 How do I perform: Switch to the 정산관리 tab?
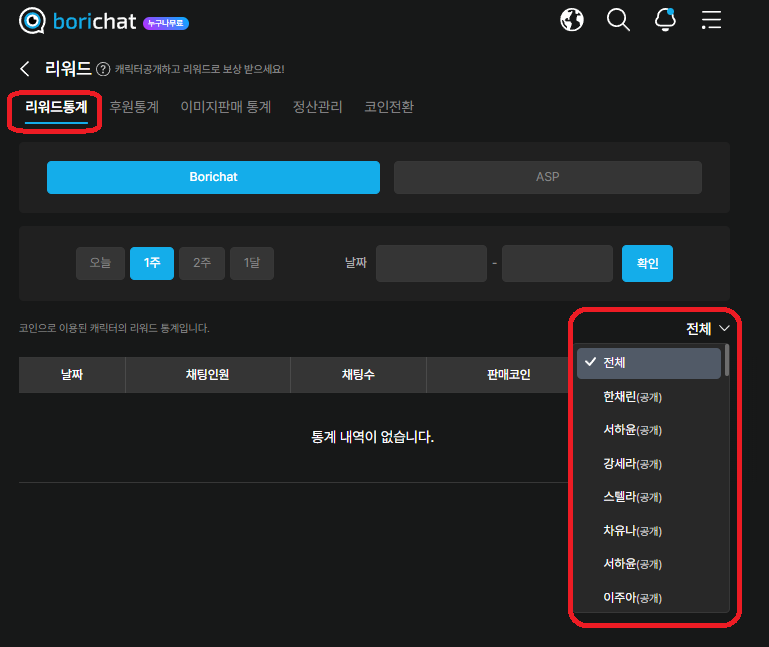tap(317, 107)
